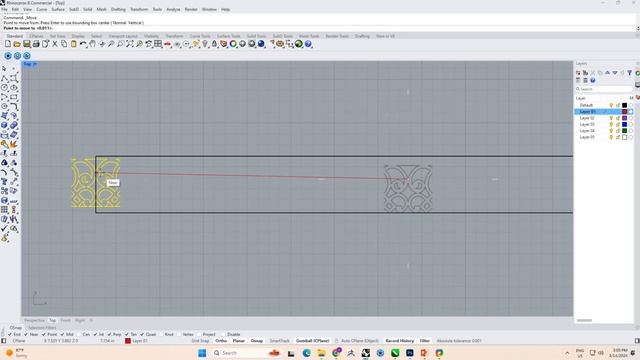
Task: Enable the Project osnap checkbox
Action: click(x=199, y=334)
